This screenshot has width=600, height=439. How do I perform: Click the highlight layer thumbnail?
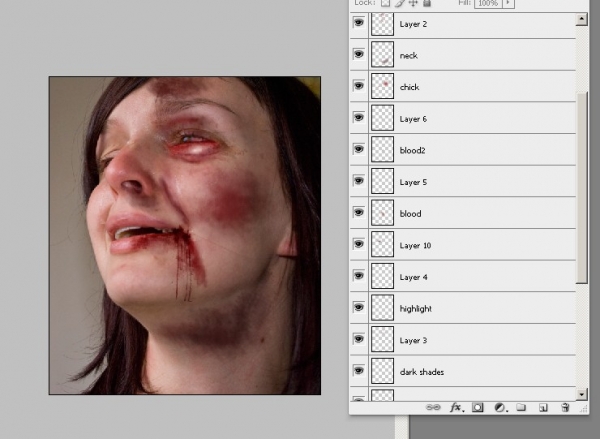pos(382,307)
